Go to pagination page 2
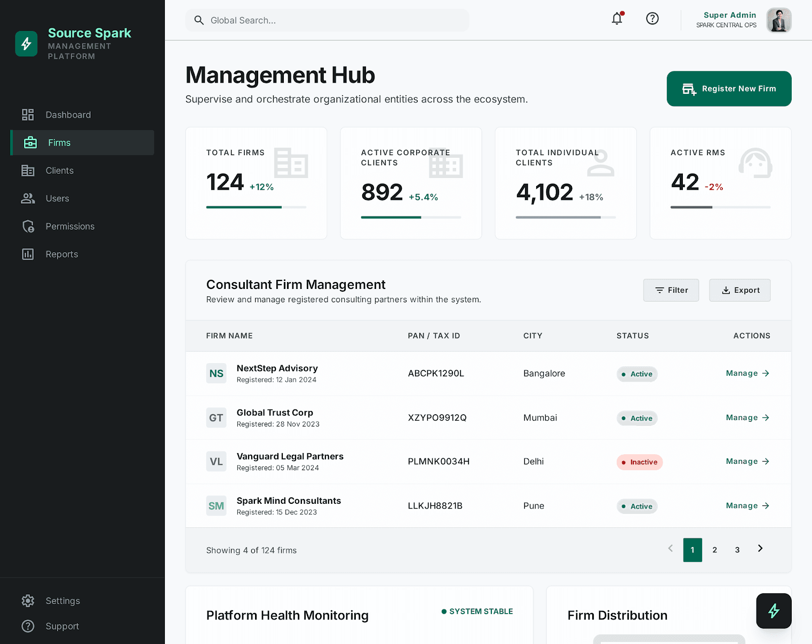812x644 pixels. coord(715,550)
